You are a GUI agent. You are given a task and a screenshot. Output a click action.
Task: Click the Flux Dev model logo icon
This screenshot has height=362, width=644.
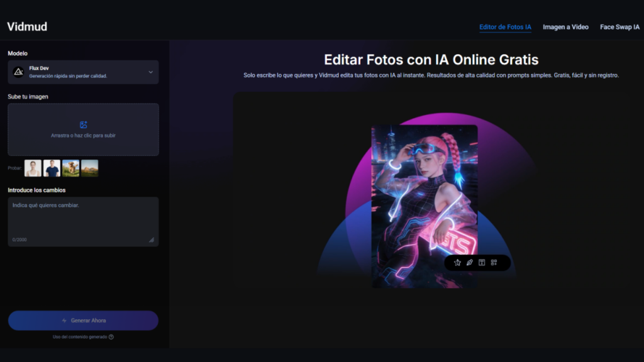17,71
